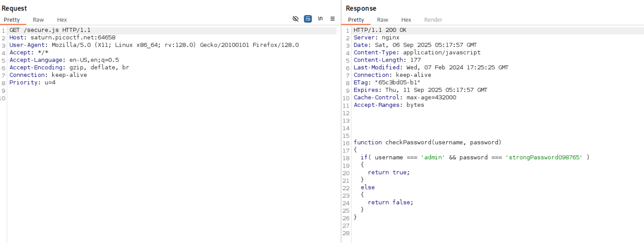Image resolution: width=644 pixels, height=243 pixels.
Task: Switch to Request Raw tab
Action: coord(38,20)
